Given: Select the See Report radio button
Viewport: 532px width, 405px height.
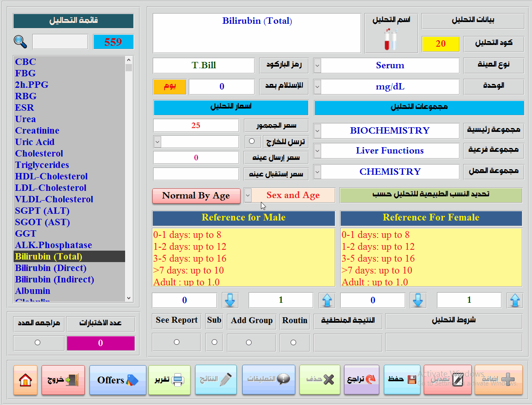Looking at the screenshot, I should [x=176, y=342].
